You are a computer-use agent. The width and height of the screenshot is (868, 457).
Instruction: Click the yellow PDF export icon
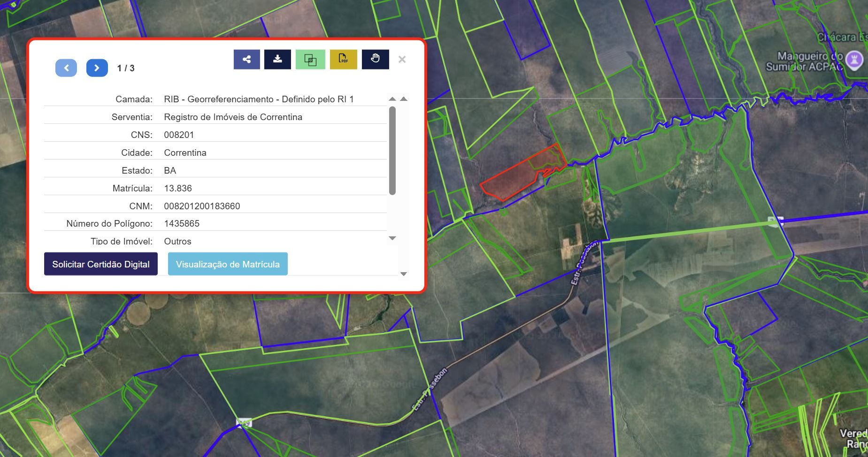pyautogui.click(x=344, y=60)
